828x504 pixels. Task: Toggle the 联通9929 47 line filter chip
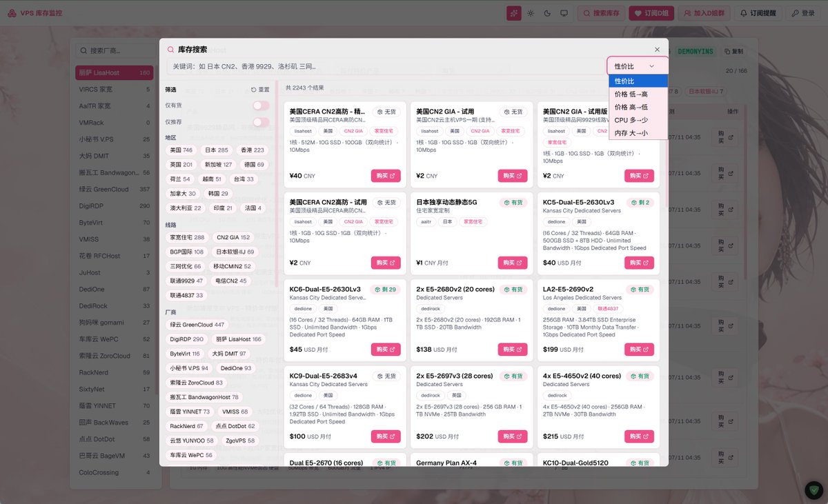[186, 281]
